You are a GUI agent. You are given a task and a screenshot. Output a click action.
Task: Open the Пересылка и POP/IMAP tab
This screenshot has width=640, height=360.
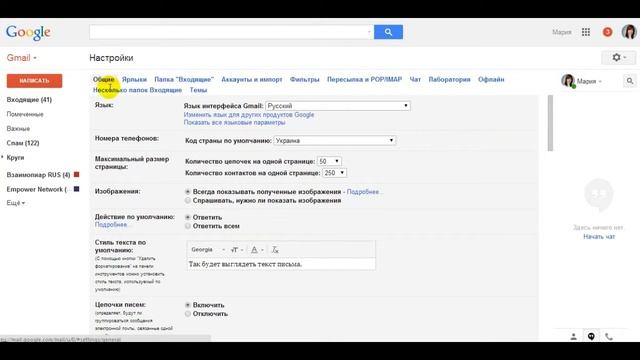click(x=364, y=79)
